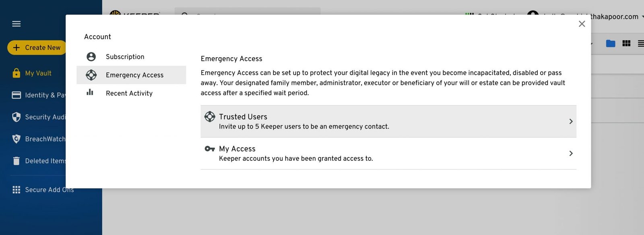Expand the My Access chevron arrow
Image resolution: width=644 pixels, height=235 pixels.
pyautogui.click(x=571, y=153)
